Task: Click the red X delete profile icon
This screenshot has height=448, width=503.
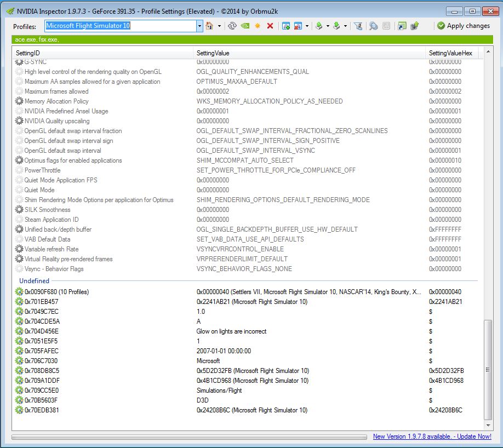Action: click(270, 26)
